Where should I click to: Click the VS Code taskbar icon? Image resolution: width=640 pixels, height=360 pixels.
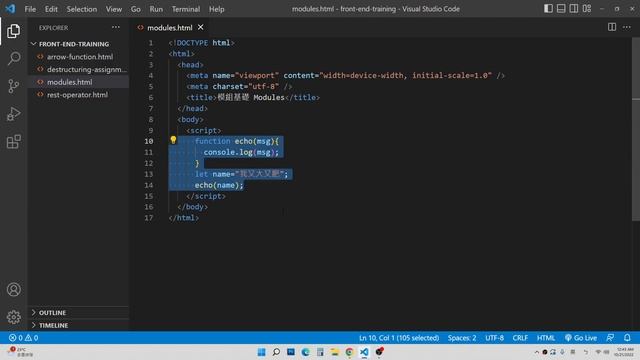[364, 352]
